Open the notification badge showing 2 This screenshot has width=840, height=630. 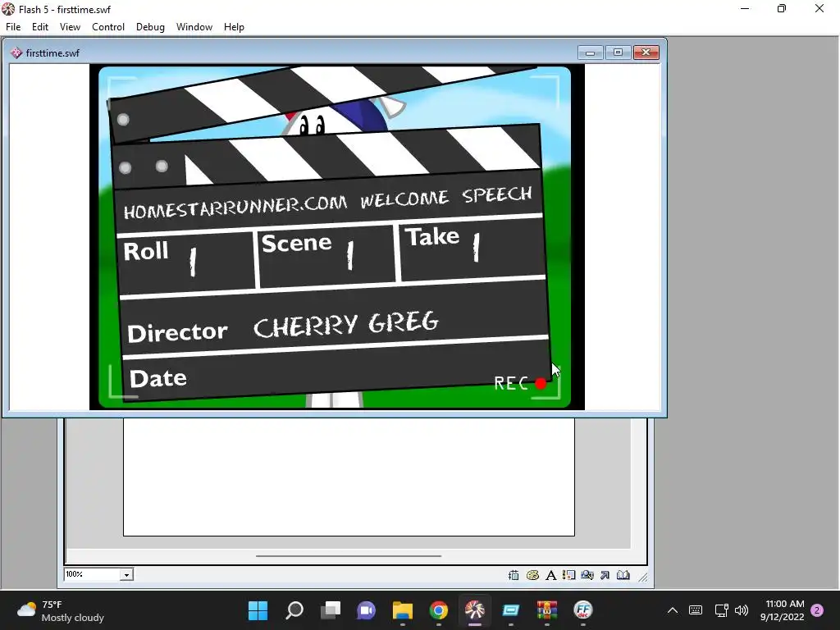point(817,610)
